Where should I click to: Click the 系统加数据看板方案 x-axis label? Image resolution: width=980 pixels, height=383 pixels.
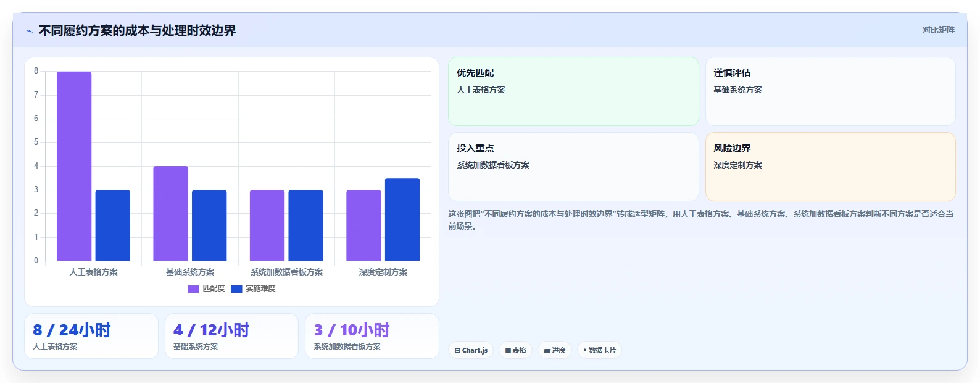point(286,272)
